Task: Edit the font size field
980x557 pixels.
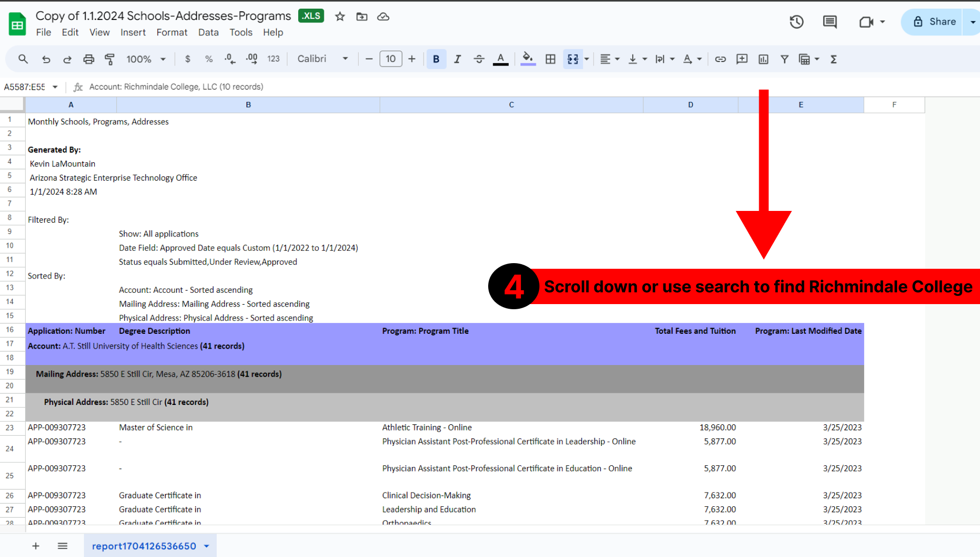Action: [391, 59]
